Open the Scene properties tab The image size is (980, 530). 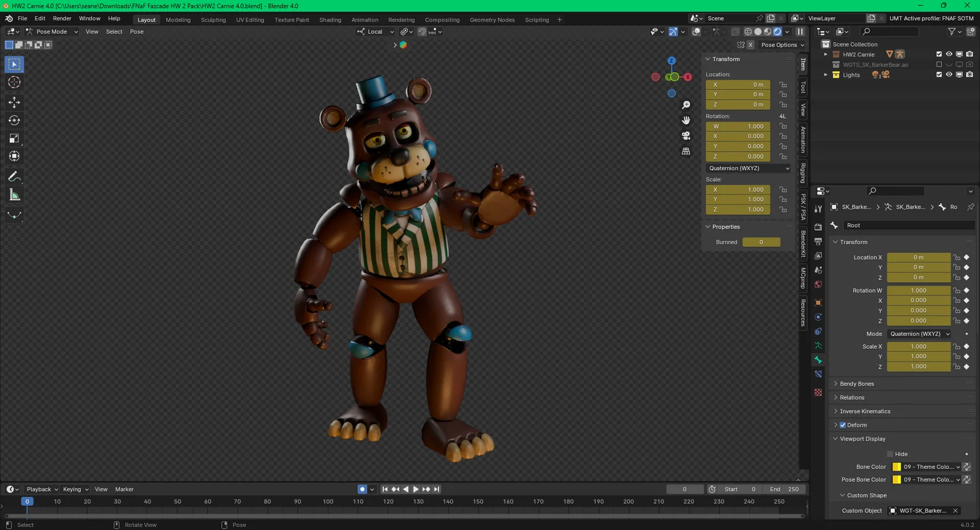818,270
